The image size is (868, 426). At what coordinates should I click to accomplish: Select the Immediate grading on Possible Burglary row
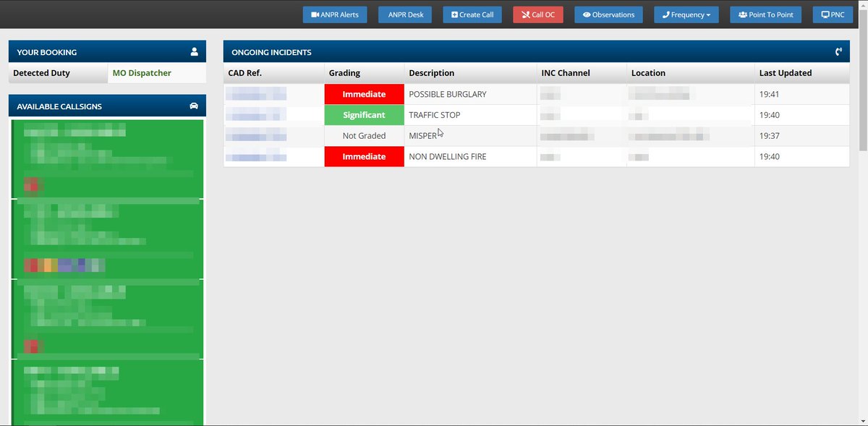(x=364, y=94)
